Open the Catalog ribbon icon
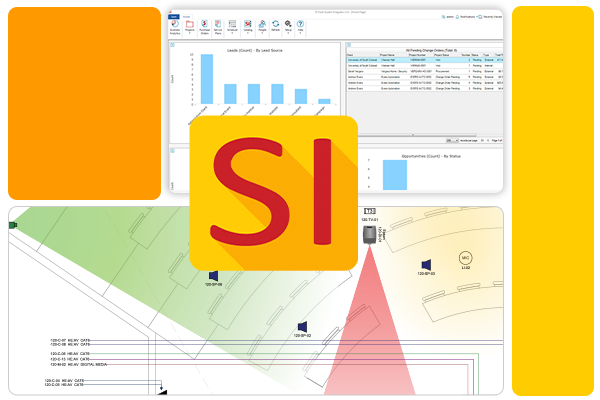This screenshot has height=400, width=600. [x=248, y=27]
